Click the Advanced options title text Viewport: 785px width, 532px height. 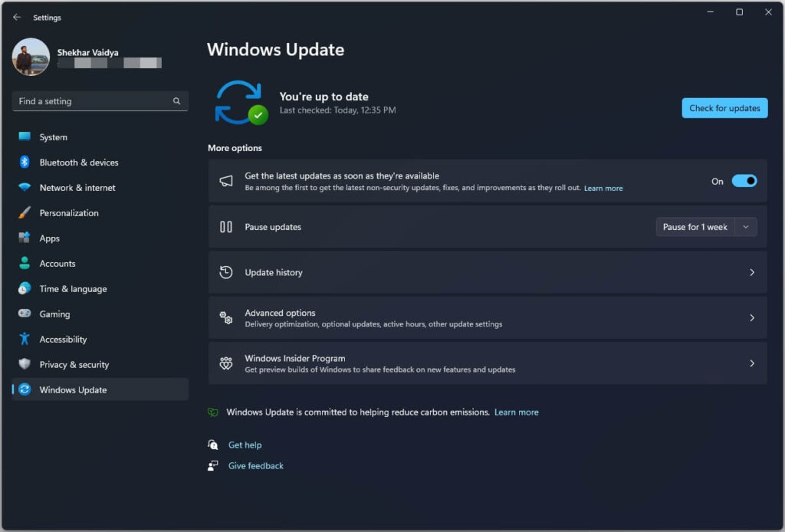pos(280,313)
